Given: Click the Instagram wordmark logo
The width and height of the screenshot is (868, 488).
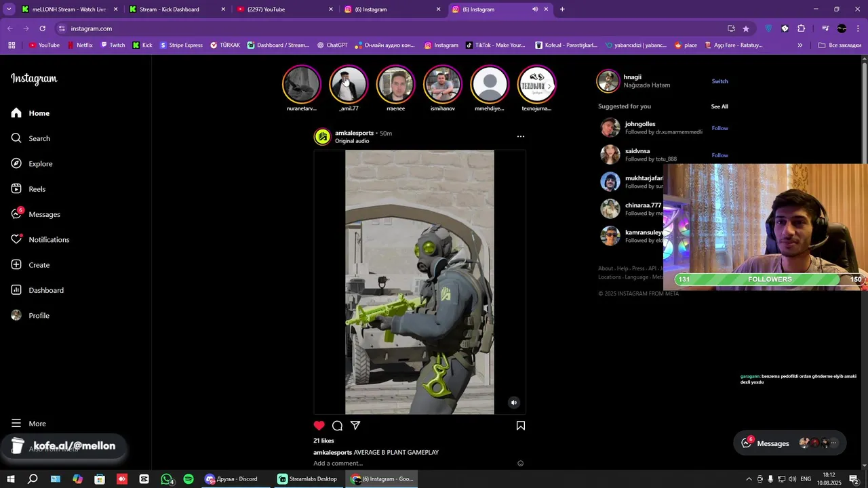Looking at the screenshot, I should [x=34, y=79].
